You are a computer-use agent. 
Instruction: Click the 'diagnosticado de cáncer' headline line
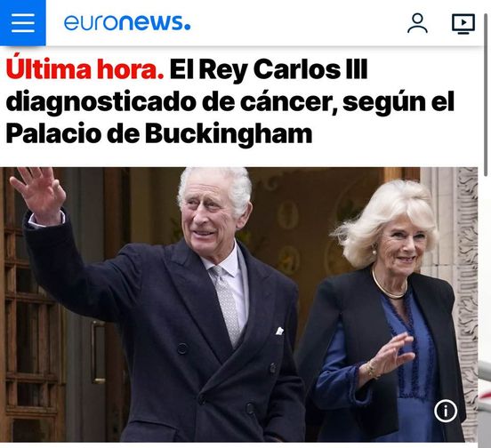click(169, 102)
